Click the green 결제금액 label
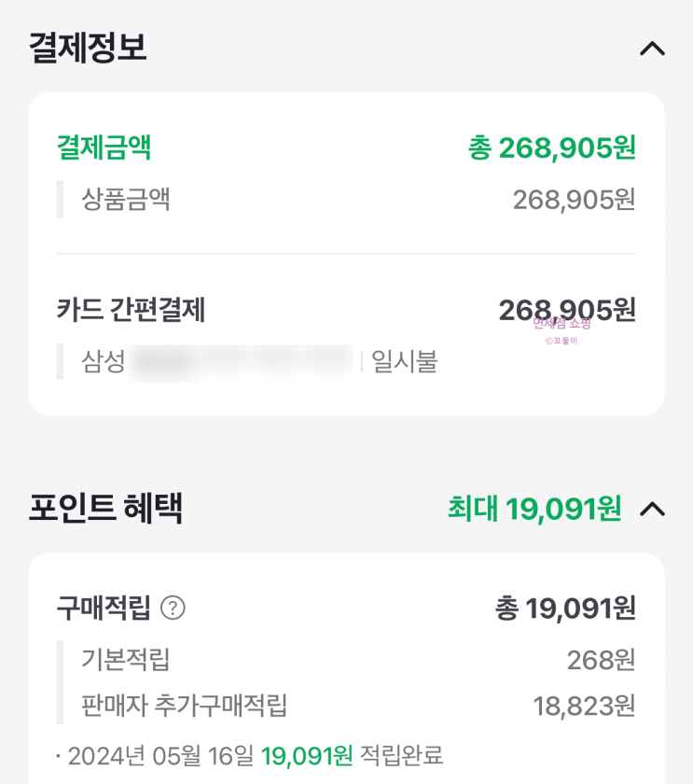 (104, 147)
